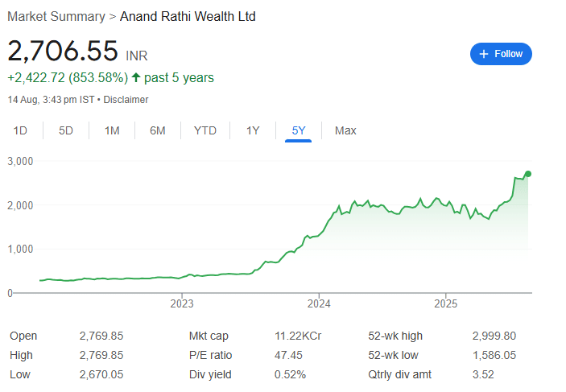Click the 52-wk low label

(393, 355)
